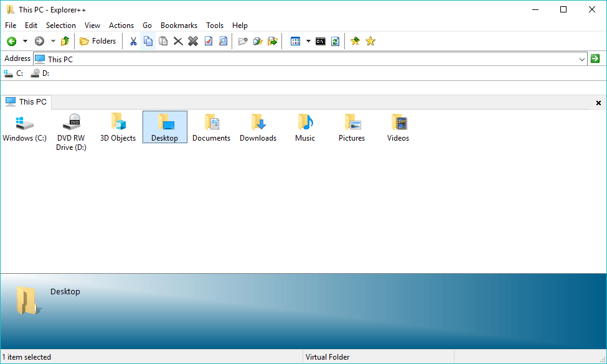Navigate up a folder with the Up icon
Viewport: 607px width, 364px height.
65,41
